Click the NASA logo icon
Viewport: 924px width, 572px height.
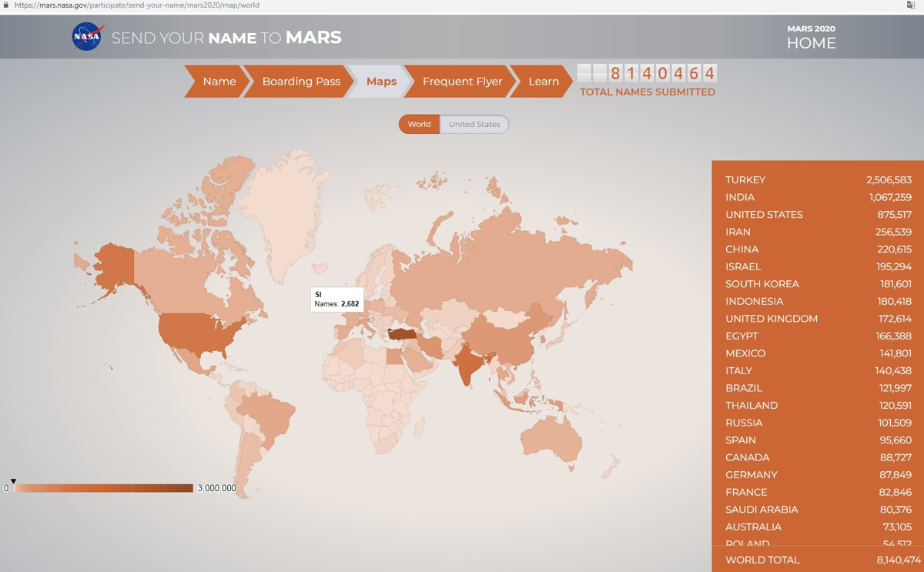click(x=87, y=37)
